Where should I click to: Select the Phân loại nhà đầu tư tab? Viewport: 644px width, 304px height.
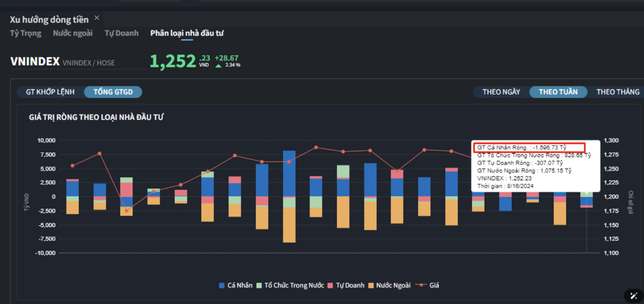click(187, 33)
